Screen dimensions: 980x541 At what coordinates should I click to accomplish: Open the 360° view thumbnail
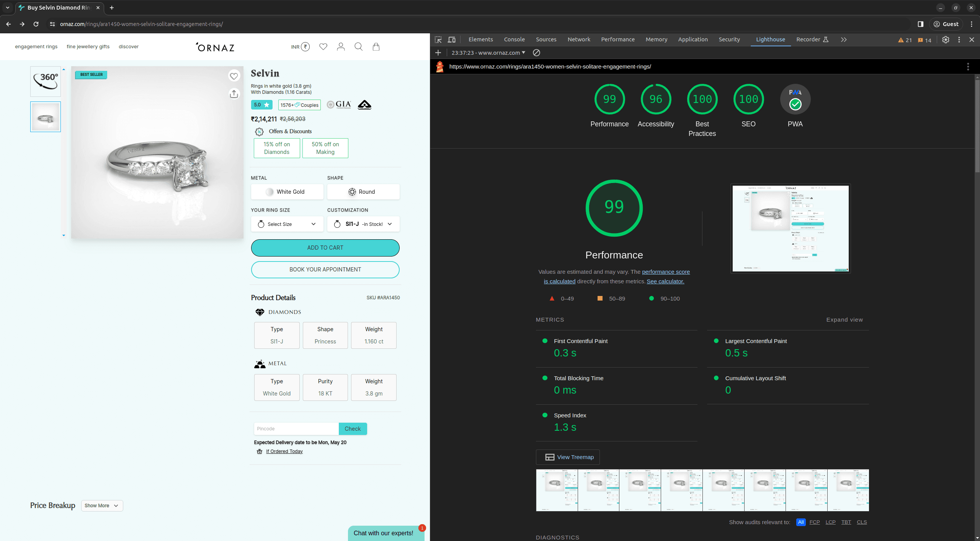click(46, 82)
